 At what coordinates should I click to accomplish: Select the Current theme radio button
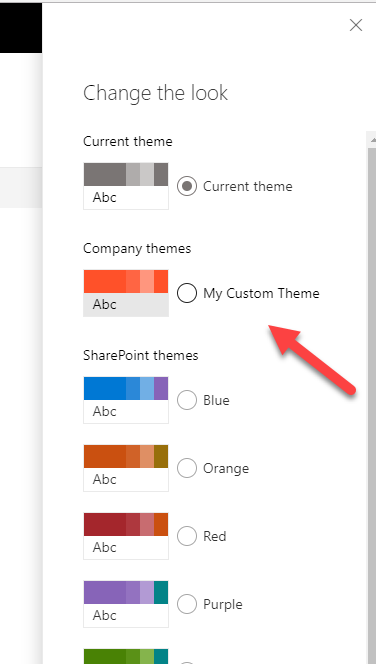pyautogui.click(x=187, y=186)
